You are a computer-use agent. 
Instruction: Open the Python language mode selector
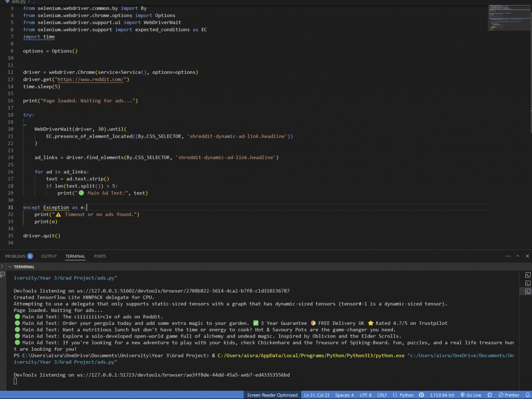(405, 395)
